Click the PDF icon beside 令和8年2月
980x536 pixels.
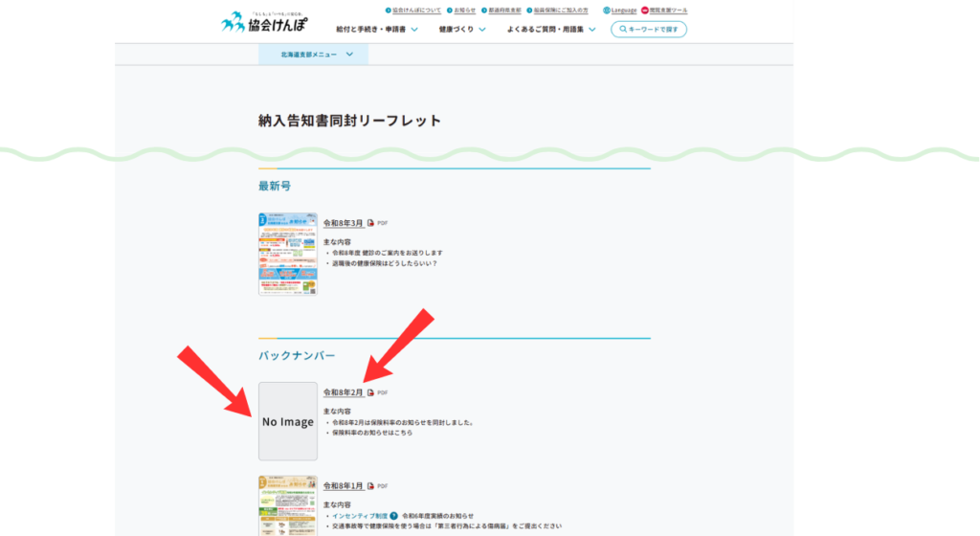click(370, 393)
